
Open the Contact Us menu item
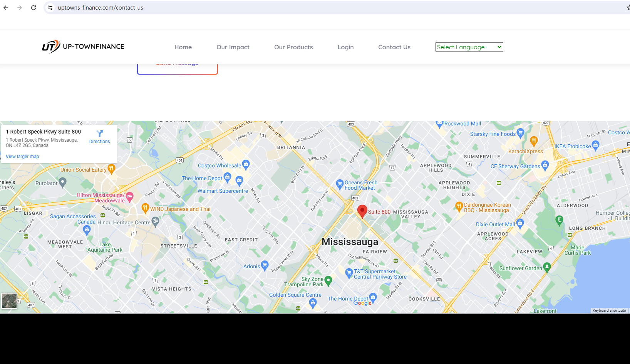coord(394,47)
